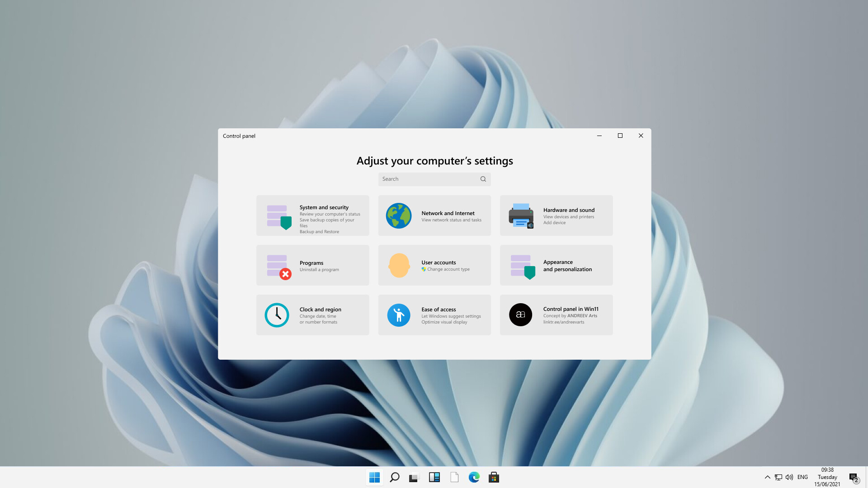Click the Clock and region clock icon
Image resolution: width=868 pixels, height=488 pixels.
click(x=277, y=315)
